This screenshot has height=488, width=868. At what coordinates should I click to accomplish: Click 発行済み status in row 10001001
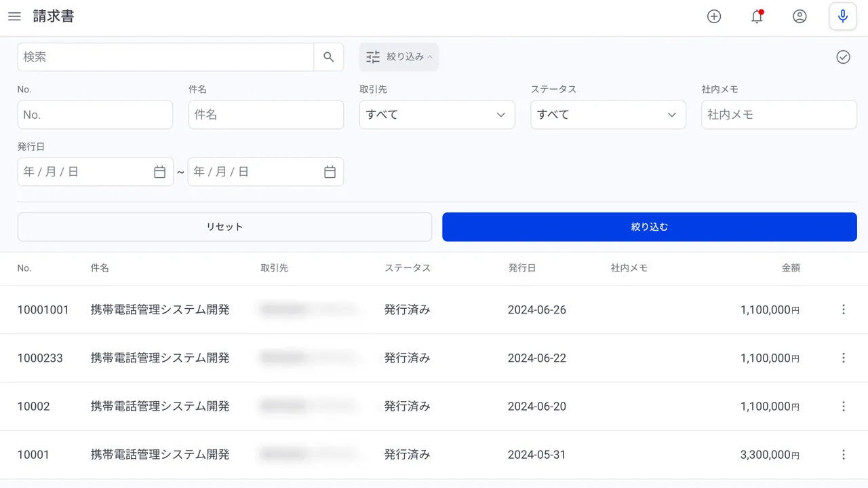click(408, 309)
